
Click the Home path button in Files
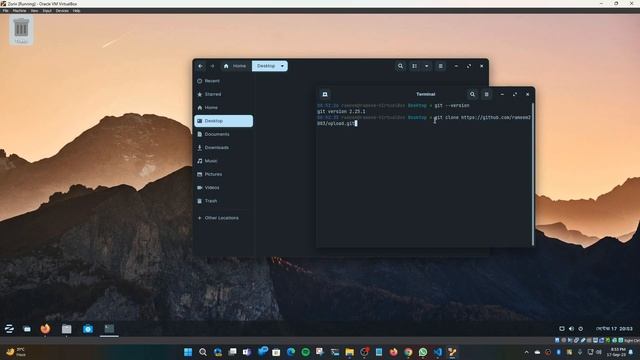(x=235, y=66)
